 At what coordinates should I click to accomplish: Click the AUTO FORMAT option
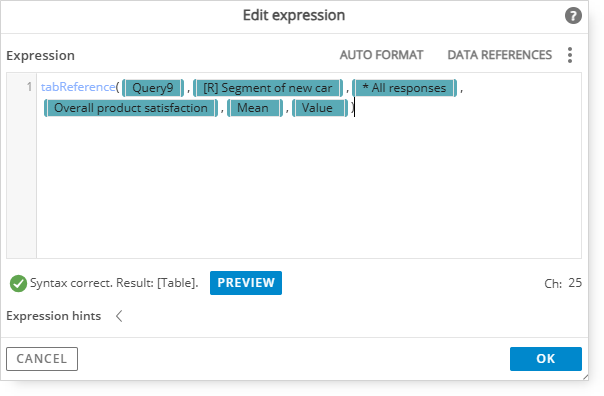tap(381, 55)
